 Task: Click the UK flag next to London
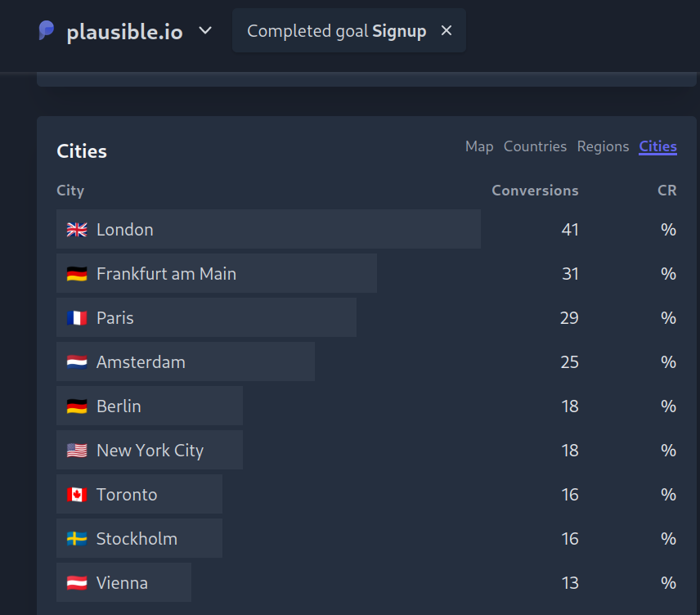tap(76, 230)
